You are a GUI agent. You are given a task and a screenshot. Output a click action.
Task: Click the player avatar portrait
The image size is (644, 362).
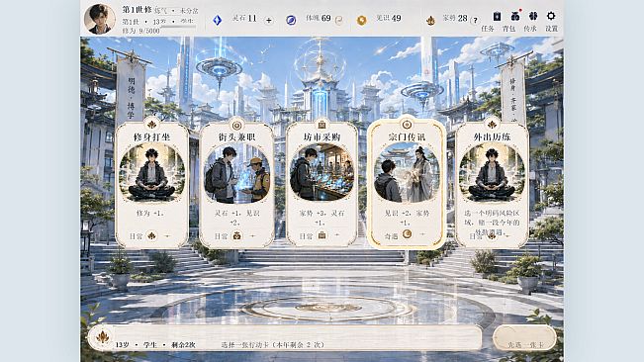click(x=99, y=19)
